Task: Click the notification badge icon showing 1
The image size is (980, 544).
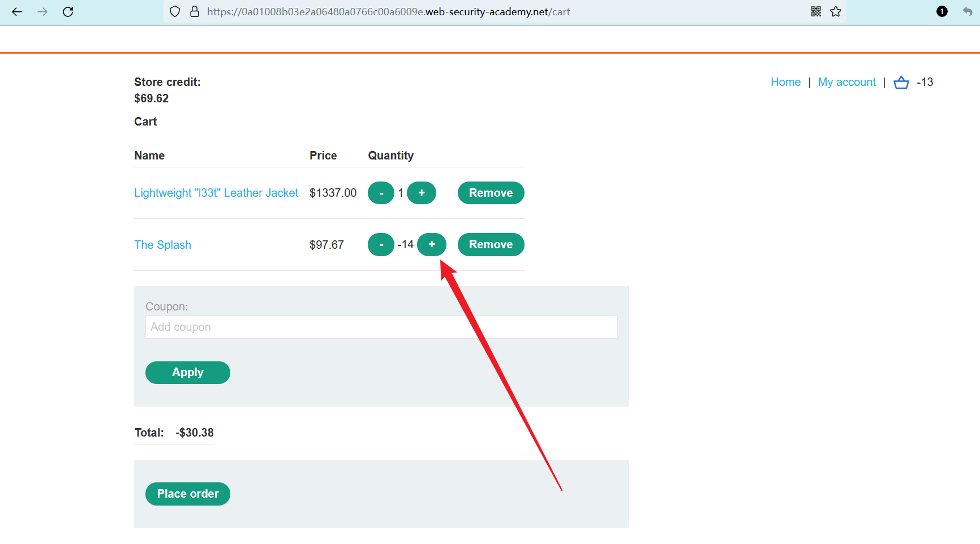Action: click(942, 12)
